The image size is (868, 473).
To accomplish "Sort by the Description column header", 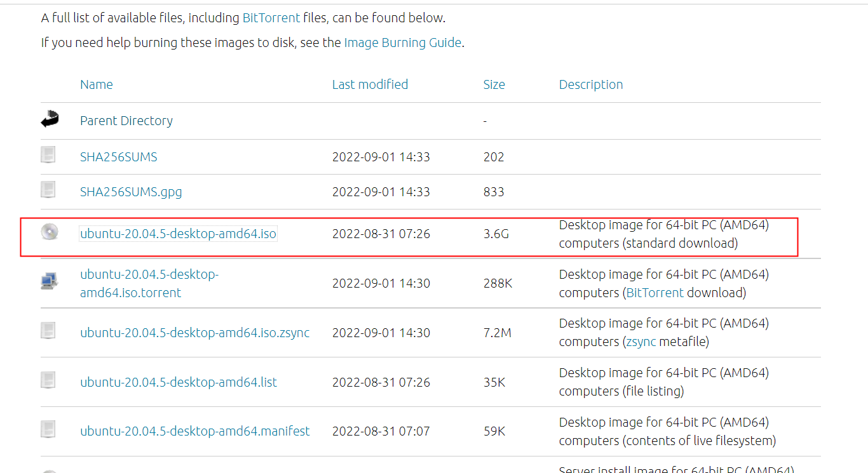I will 591,84.
